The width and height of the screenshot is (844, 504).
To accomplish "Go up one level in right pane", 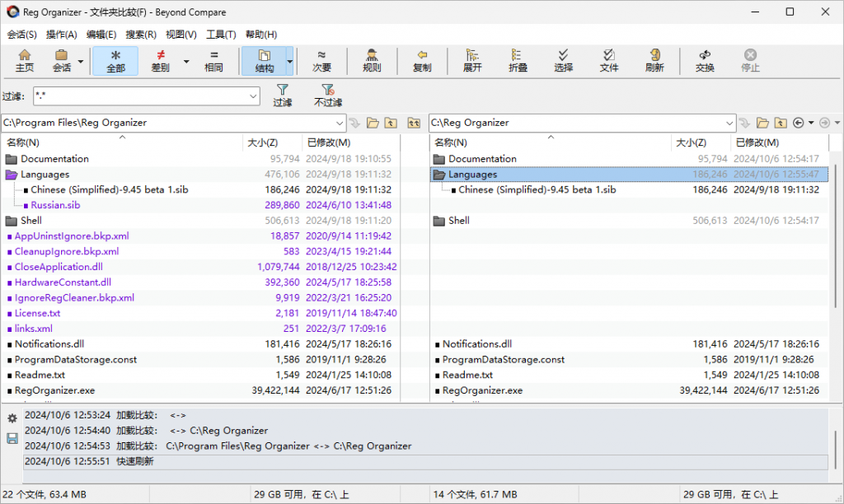I will [781, 124].
